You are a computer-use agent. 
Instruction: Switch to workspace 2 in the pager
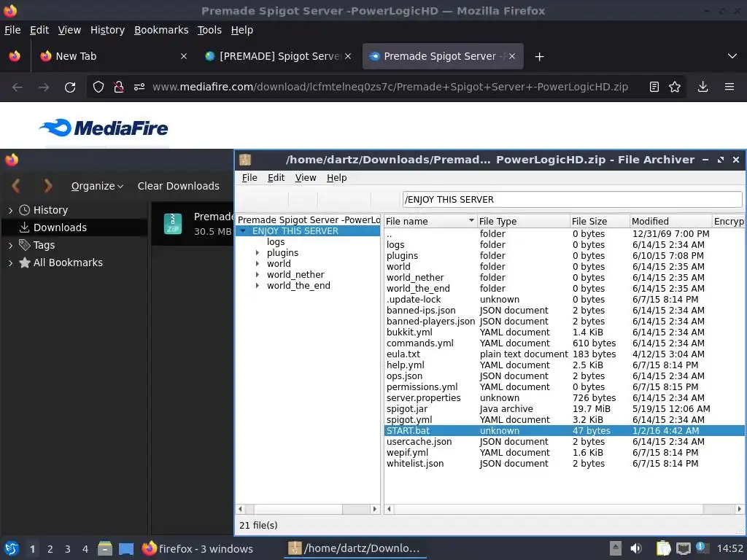pyautogui.click(x=50, y=549)
